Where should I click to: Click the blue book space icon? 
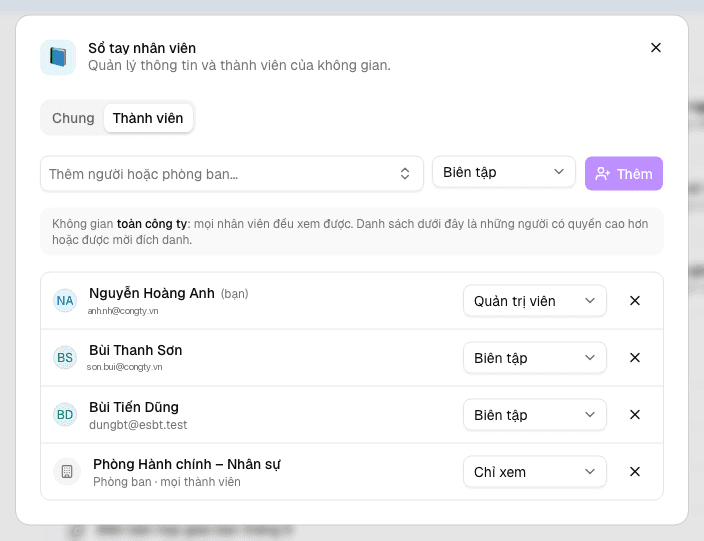coord(58,57)
